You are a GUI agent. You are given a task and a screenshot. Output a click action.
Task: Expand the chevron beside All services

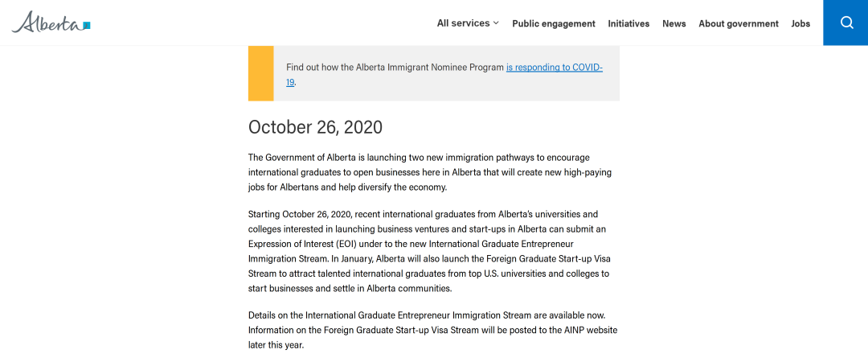[x=496, y=23]
